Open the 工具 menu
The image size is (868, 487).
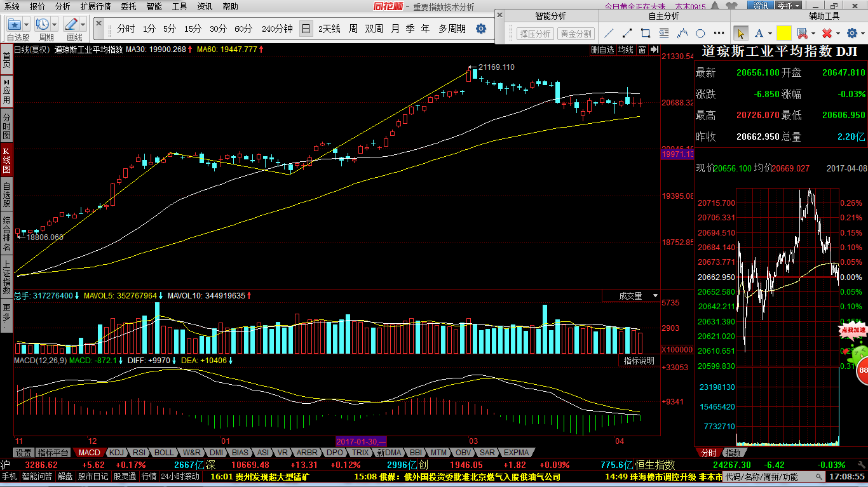tap(180, 6)
